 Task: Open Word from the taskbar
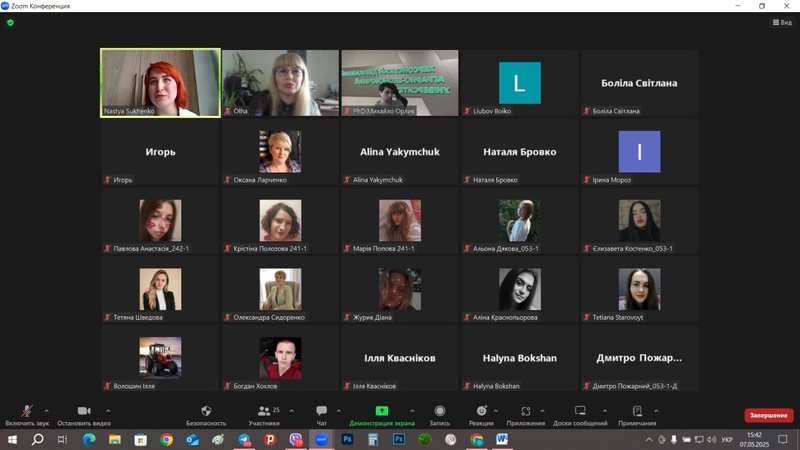[502, 439]
